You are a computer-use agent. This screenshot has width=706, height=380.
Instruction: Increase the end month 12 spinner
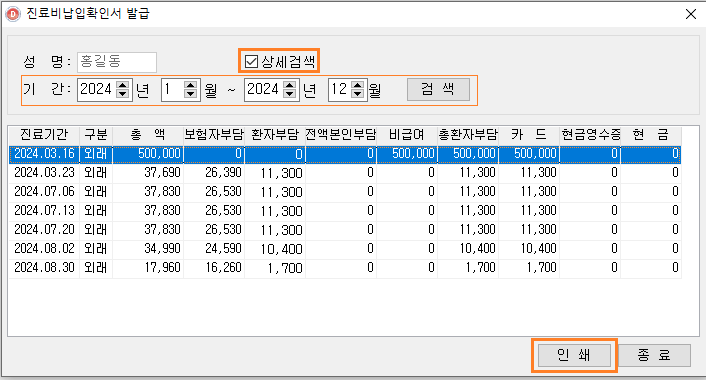coord(358,85)
